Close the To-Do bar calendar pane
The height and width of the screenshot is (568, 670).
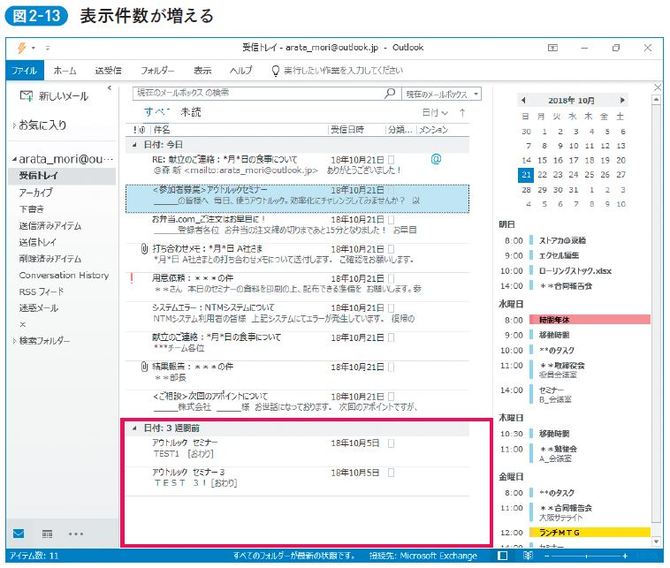pyautogui.click(x=658, y=87)
